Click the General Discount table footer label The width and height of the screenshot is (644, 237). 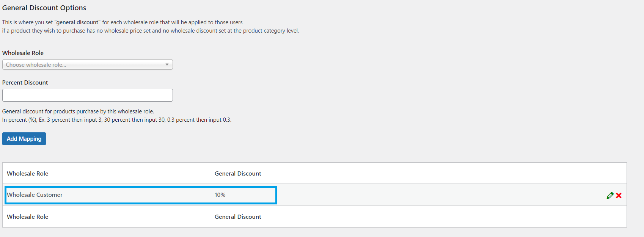(238, 217)
